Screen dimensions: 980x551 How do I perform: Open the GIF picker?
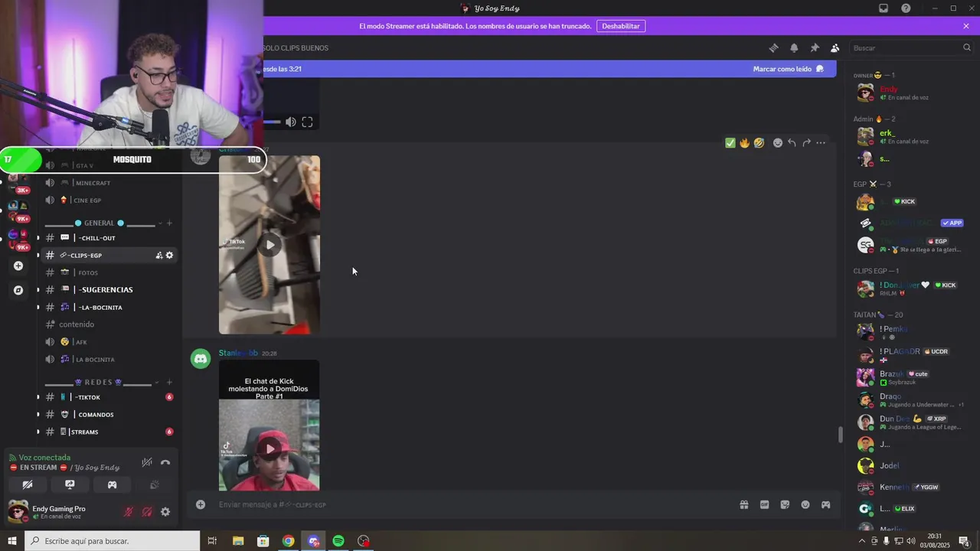pos(764,504)
